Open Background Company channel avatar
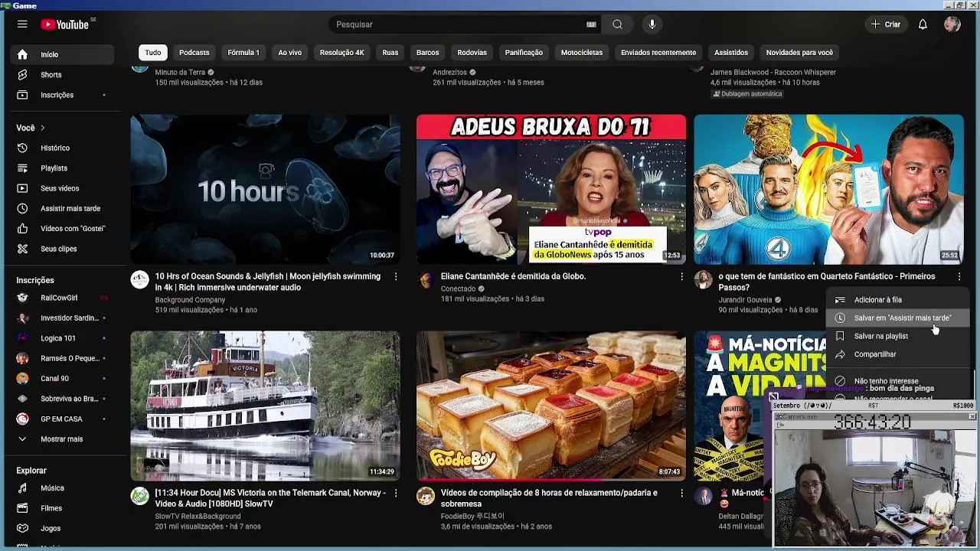Viewport: 980px width, 551px height. [139, 279]
